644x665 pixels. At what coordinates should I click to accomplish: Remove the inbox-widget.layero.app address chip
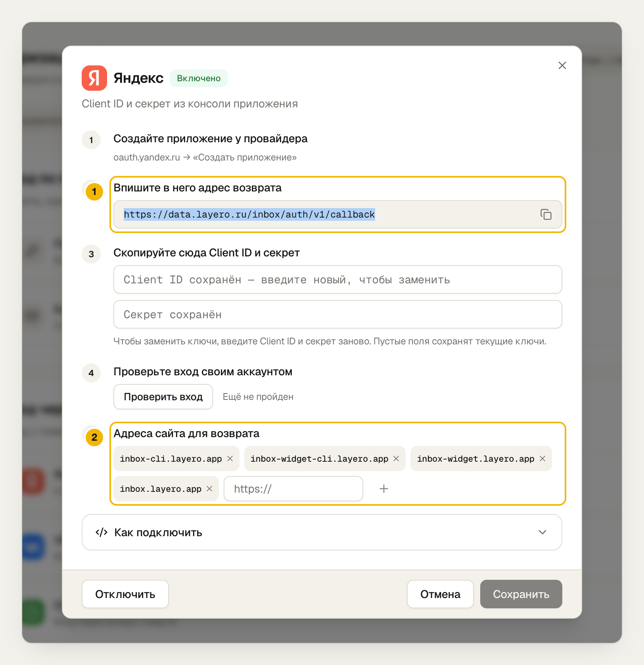click(542, 459)
